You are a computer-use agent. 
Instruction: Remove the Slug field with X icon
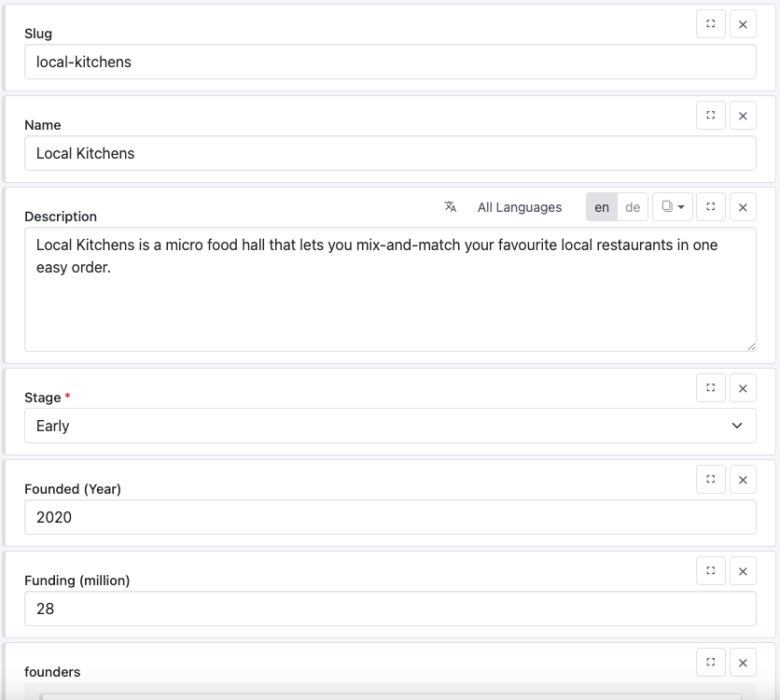[743, 24]
